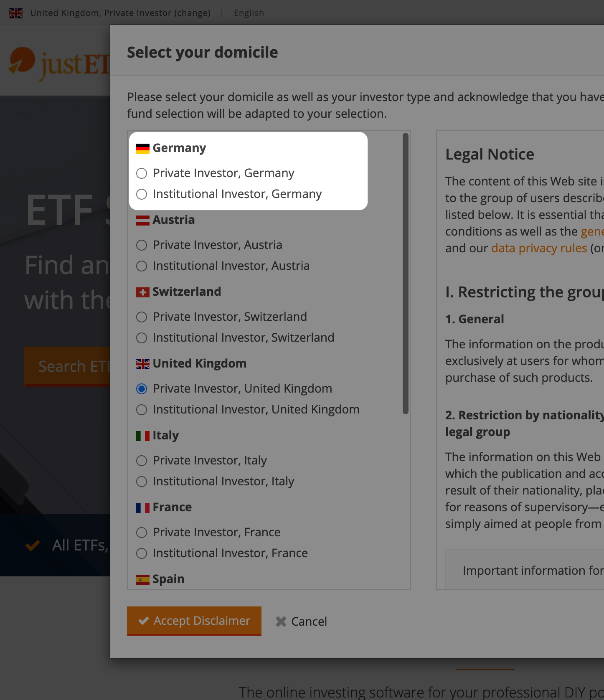Cancel the domicile selection dialog

point(301,621)
